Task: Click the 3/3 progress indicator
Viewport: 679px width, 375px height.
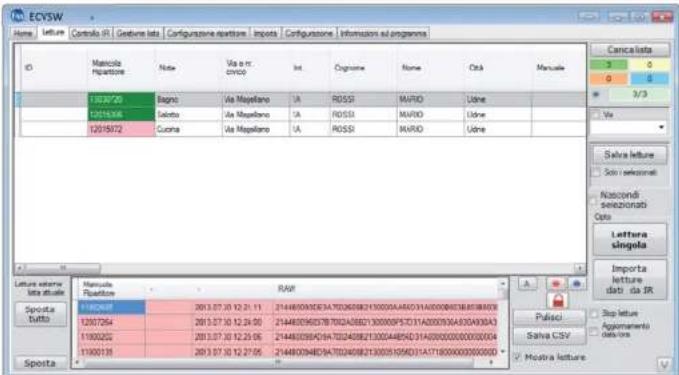Action: click(x=640, y=94)
